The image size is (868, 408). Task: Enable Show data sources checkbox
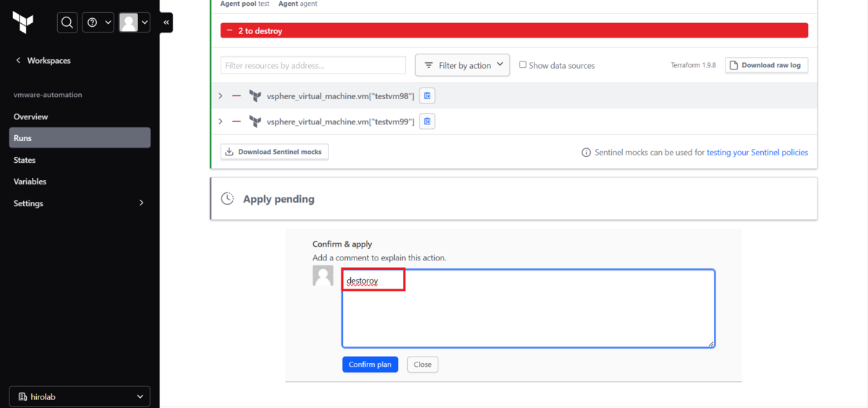click(523, 65)
